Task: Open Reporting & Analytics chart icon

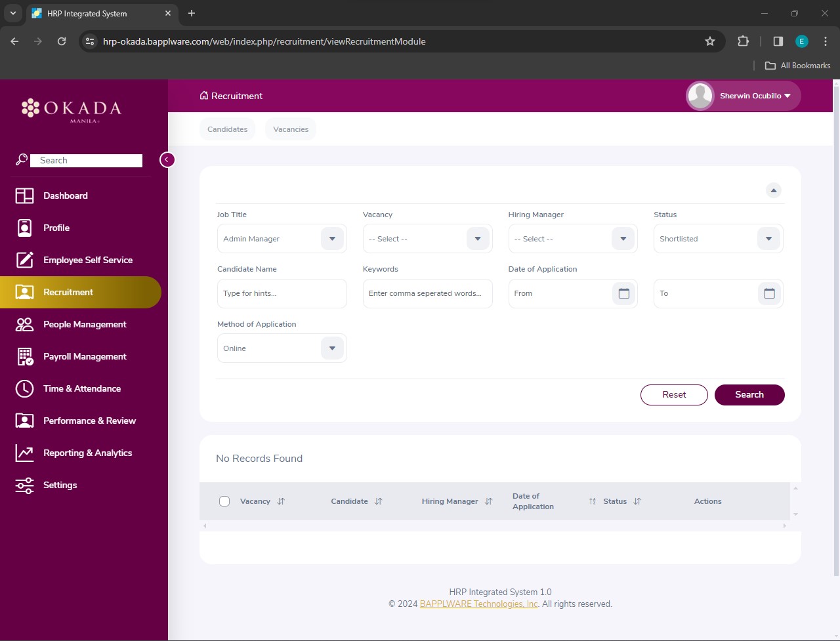Action: pyautogui.click(x=24, y=453)
